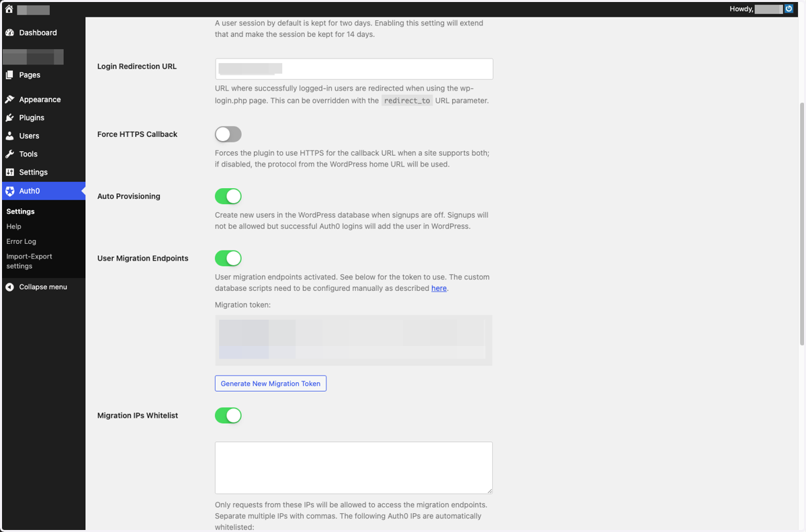Click Collapse menu label
Viewport: 806px width, 532px height.
pos(43,287)
